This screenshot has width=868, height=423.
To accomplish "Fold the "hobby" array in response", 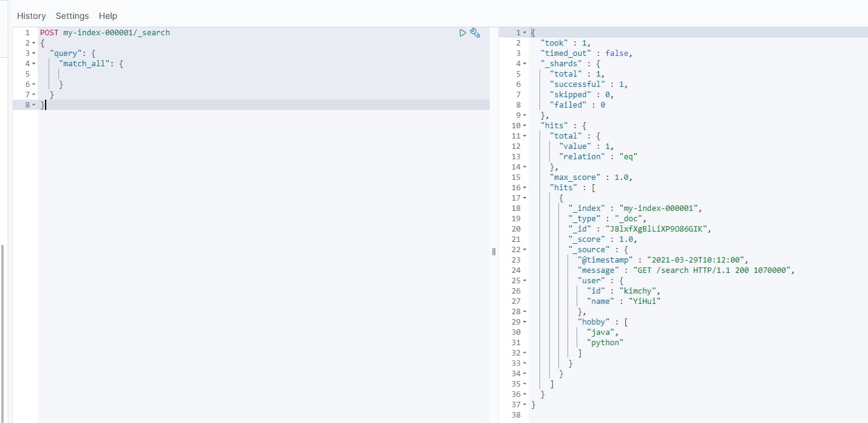I will (x=524, y=322).
